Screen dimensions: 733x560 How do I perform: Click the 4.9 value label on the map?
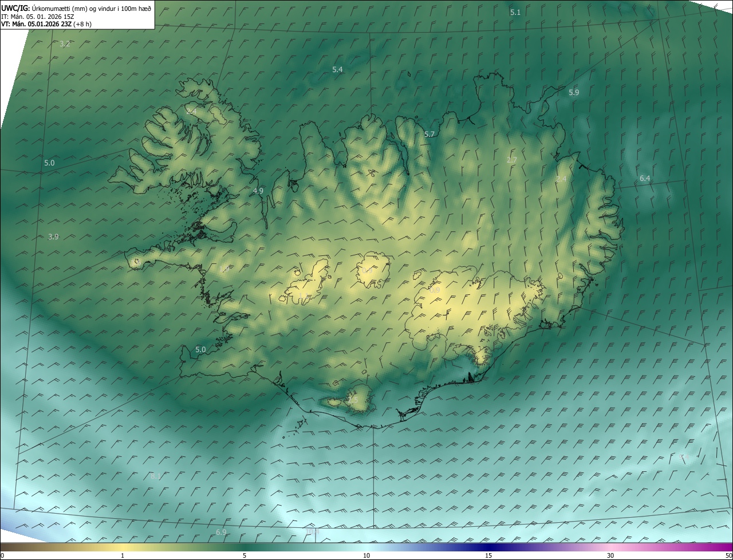pyautogui.click(x=258, y=191)
